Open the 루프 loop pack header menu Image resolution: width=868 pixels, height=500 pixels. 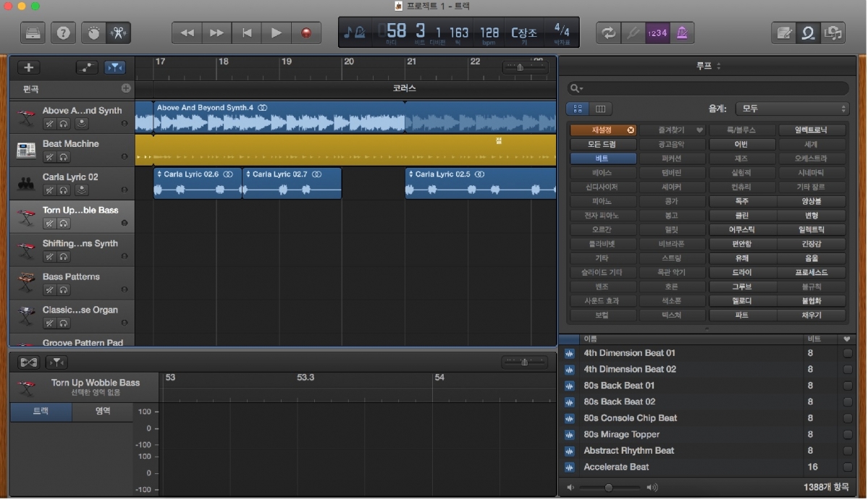(x=707, y=66)
